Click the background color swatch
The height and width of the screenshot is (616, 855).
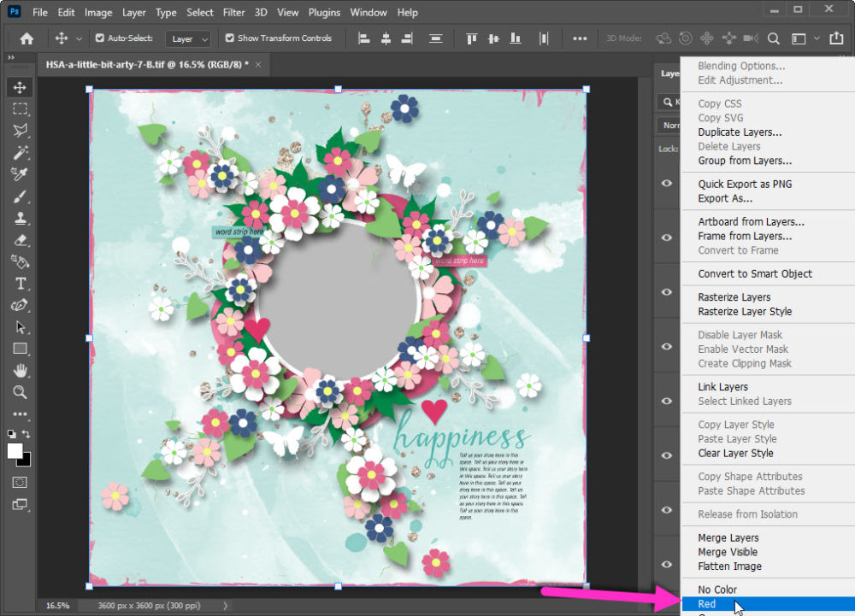[x=27, y=462]
